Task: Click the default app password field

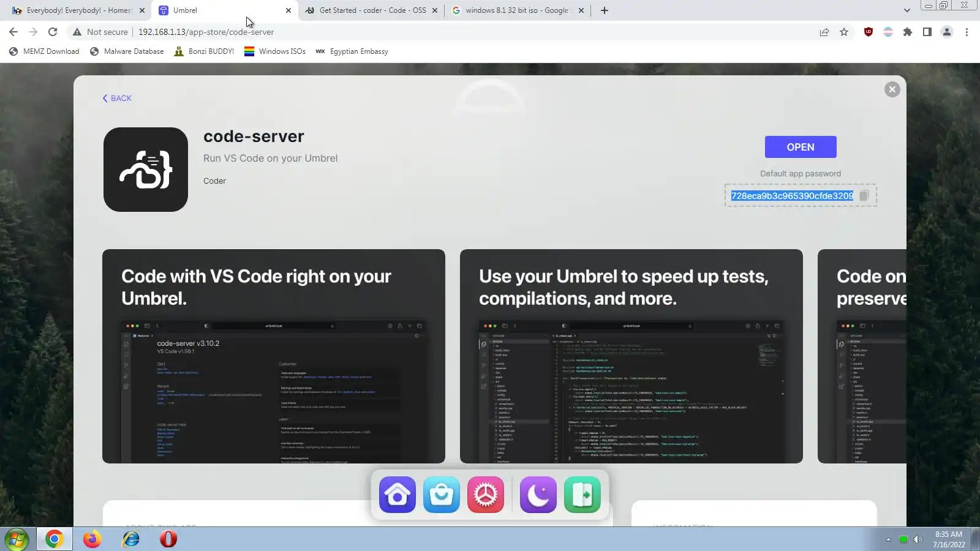Action: coord(801,196)
